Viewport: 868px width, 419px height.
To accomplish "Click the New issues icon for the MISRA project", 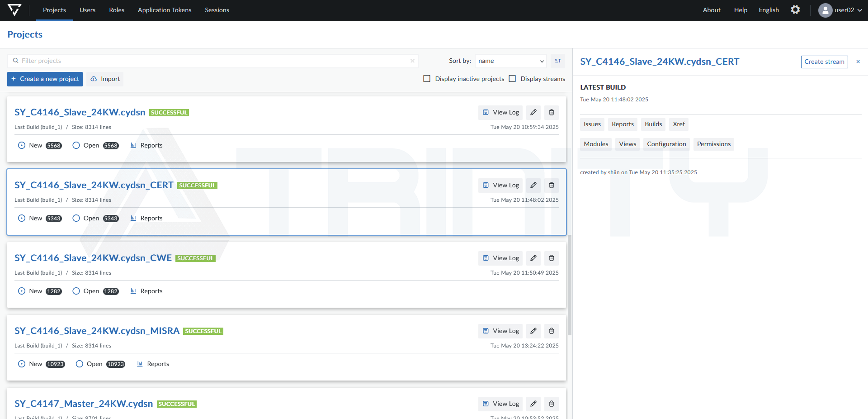I will pos(22,364).
